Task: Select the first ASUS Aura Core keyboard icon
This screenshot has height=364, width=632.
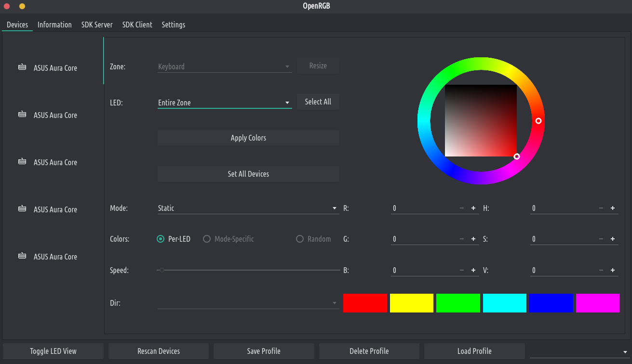Action: pos(22,67)
